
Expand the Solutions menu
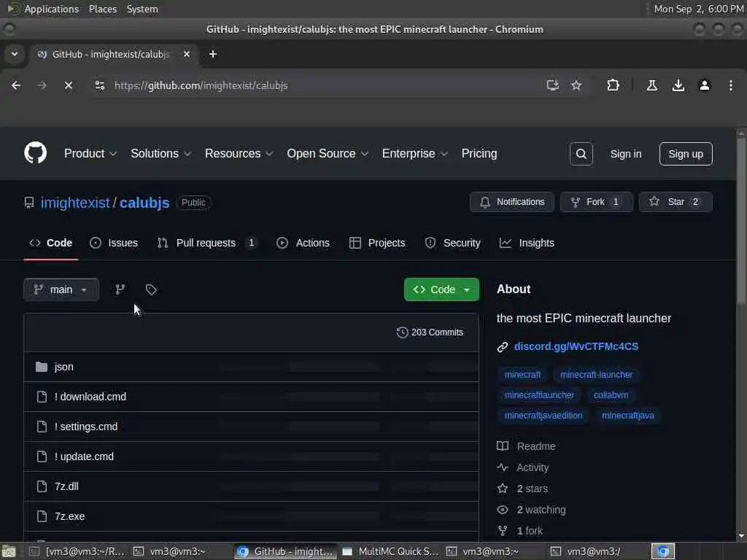coord(161,153)
